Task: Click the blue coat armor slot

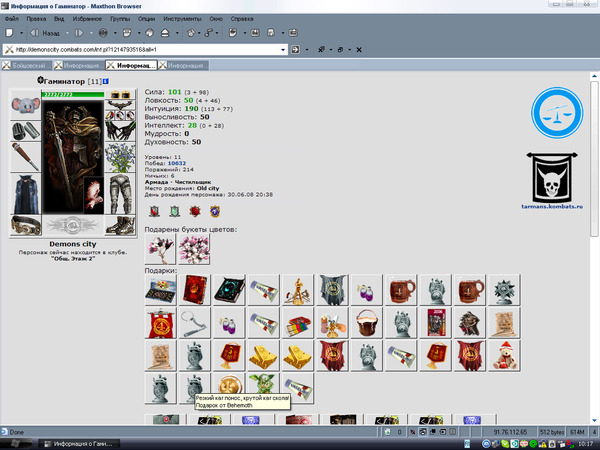Action: tap(26, 194)
